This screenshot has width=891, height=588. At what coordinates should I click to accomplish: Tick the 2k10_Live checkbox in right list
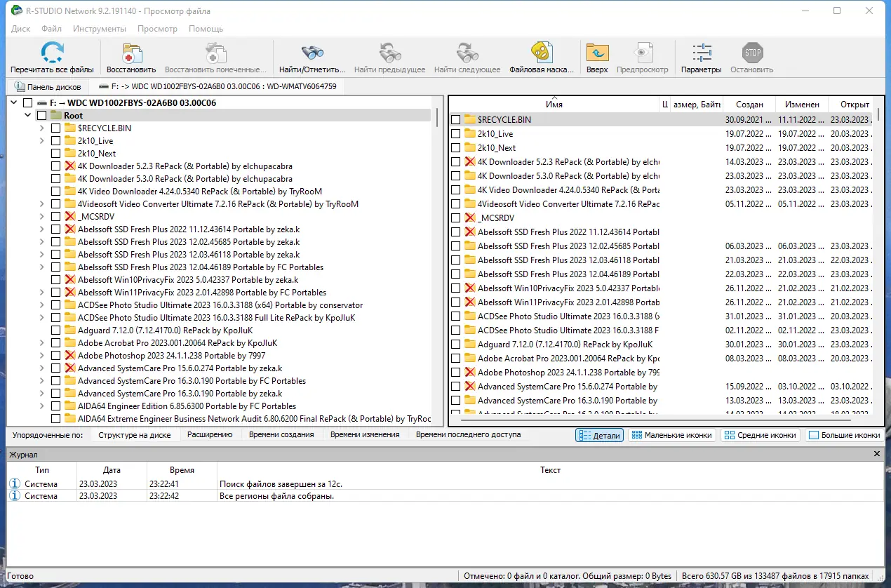(x=455, y=134)
